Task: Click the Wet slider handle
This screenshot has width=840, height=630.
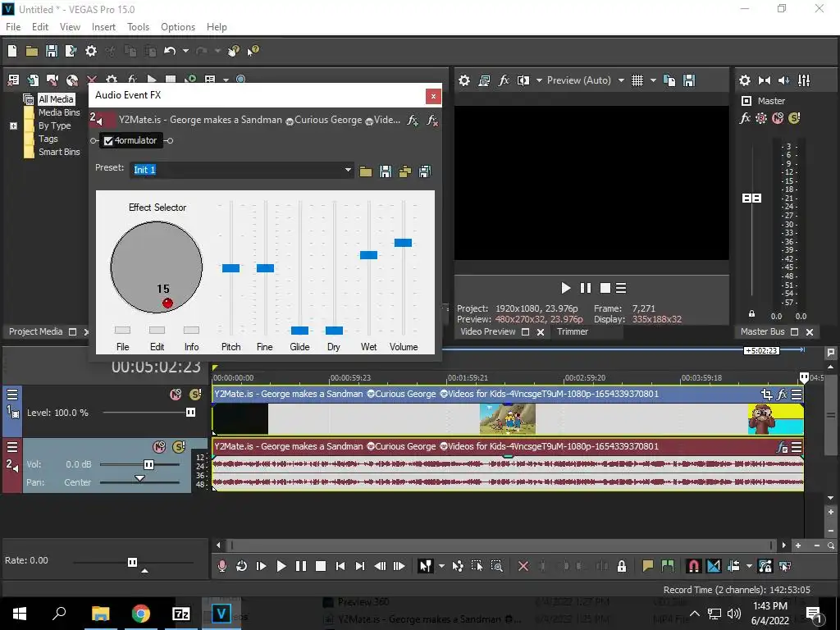Action: pos(368,255)
